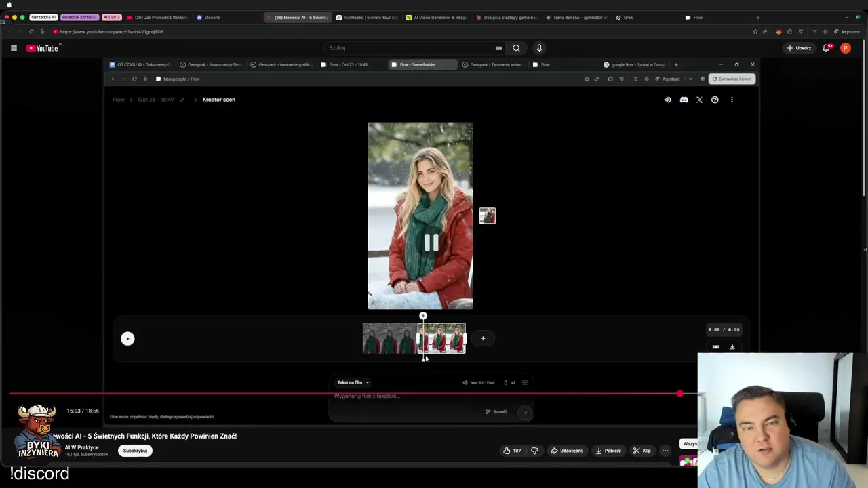Open the 'Veo 3.1 - Fast' model selector

click(480, 382)
